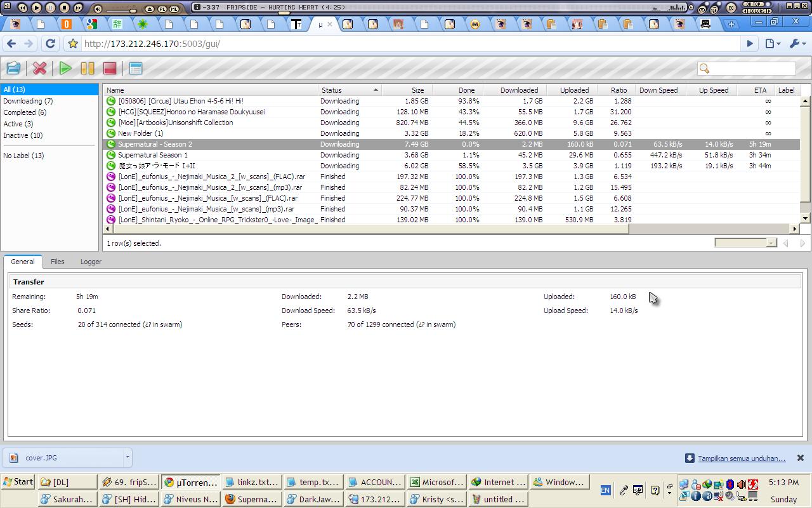Image resolution: width=812 pixels, height=508 pixels.
Task: Click the media player Play button
Action: click(x=36, y=8)
